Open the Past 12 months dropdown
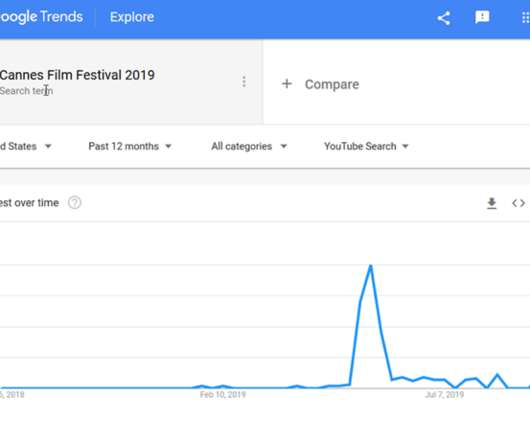The width and height of the screenshot is (530, 443). [x=130, y=146]
